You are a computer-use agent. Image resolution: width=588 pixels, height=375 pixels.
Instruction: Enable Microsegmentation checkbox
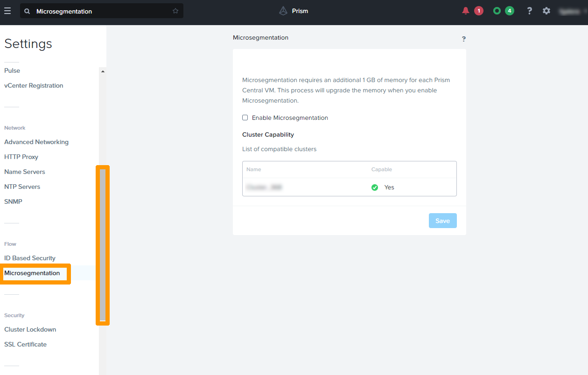tap(245, 118)
